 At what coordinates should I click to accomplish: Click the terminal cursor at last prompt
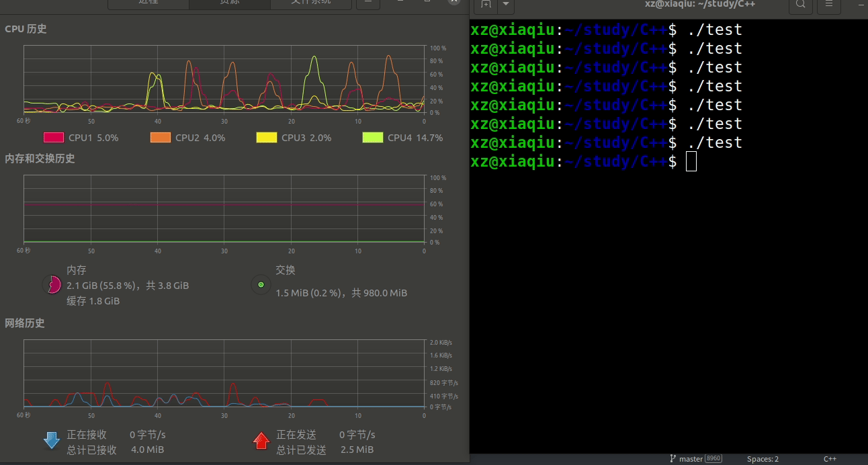click(x=691, y=161)
